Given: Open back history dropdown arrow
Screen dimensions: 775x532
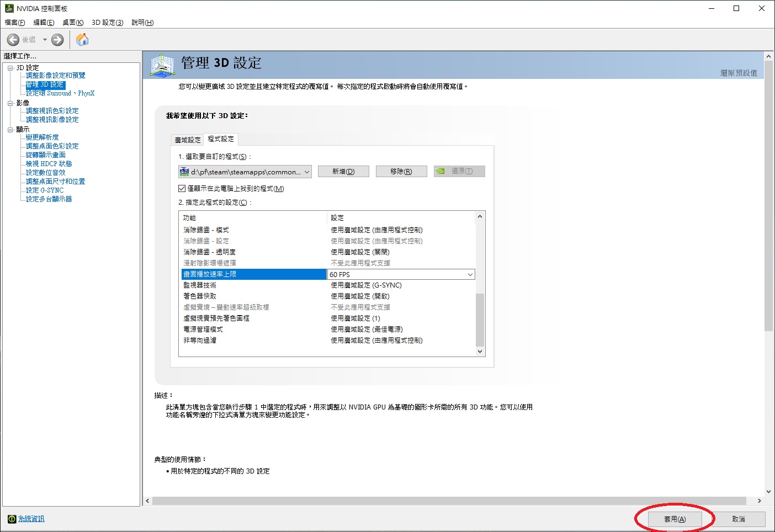Looking at the screenshot, I should click(45, 40).
